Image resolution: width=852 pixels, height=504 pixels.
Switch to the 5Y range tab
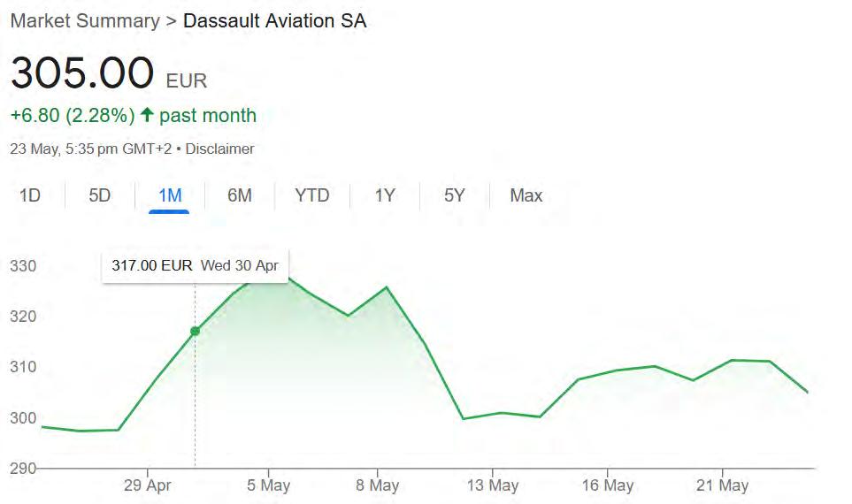pos(454,195)
